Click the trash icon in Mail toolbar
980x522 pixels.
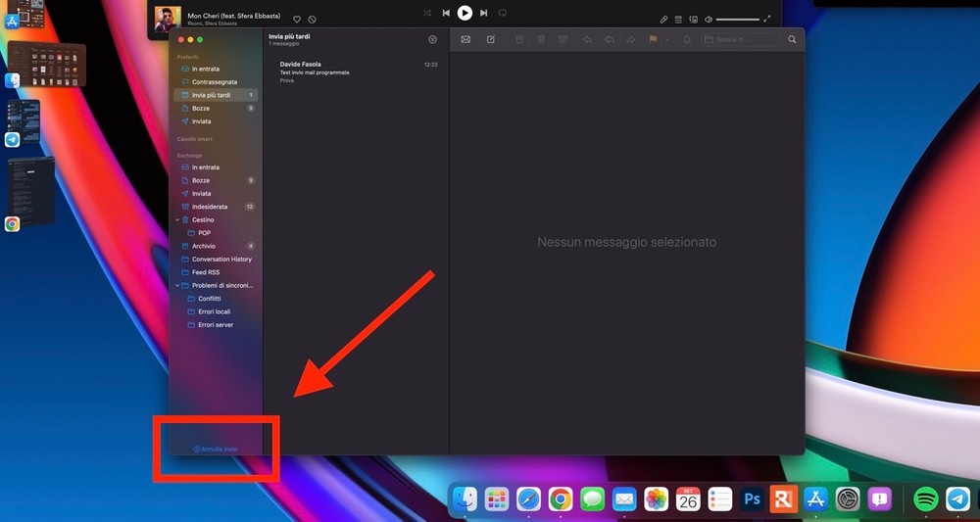(541, 39)
